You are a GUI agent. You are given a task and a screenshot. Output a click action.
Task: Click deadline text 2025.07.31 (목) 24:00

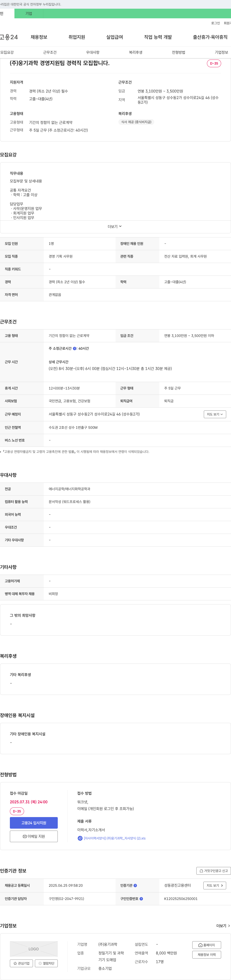(28, 802)
